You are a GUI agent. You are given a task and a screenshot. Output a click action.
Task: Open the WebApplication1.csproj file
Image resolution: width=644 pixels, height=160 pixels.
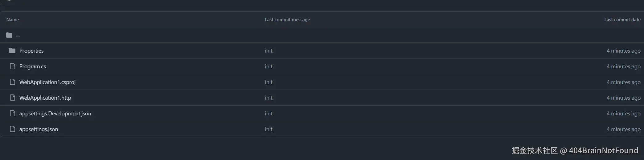click(47, 82)
